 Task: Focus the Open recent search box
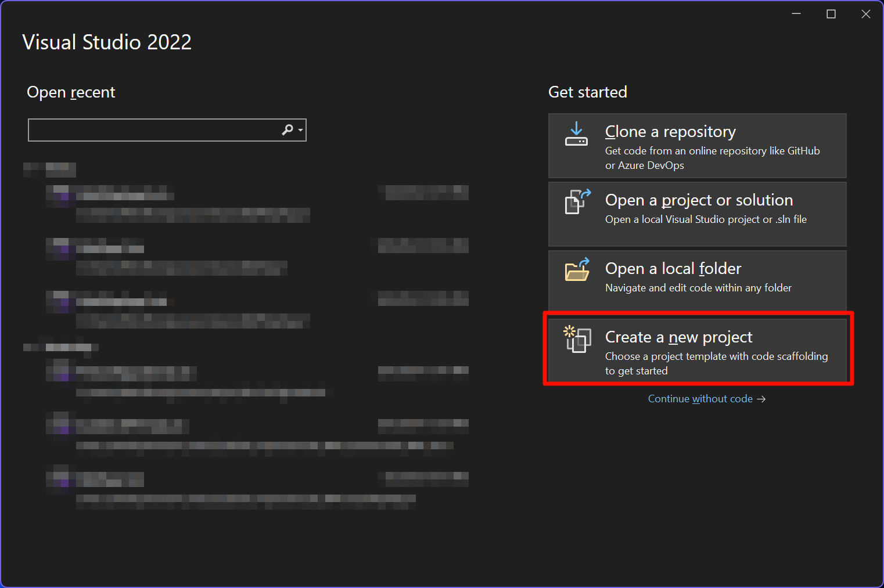pos(167,130)
